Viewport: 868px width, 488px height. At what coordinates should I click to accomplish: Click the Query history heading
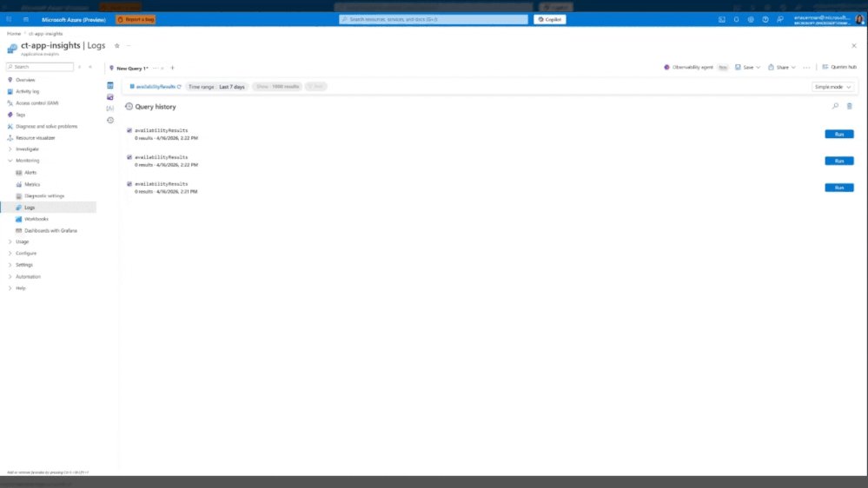pyautogui.click(x=155, y=107)
